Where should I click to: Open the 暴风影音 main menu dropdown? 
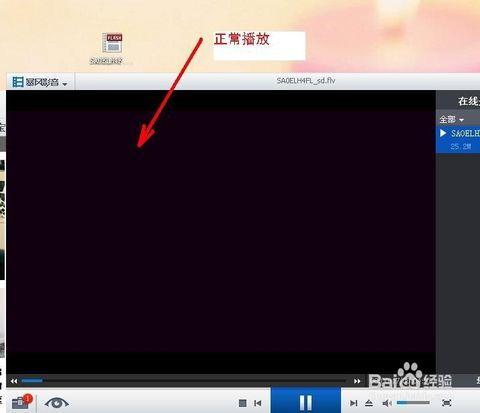click(40, 82)
